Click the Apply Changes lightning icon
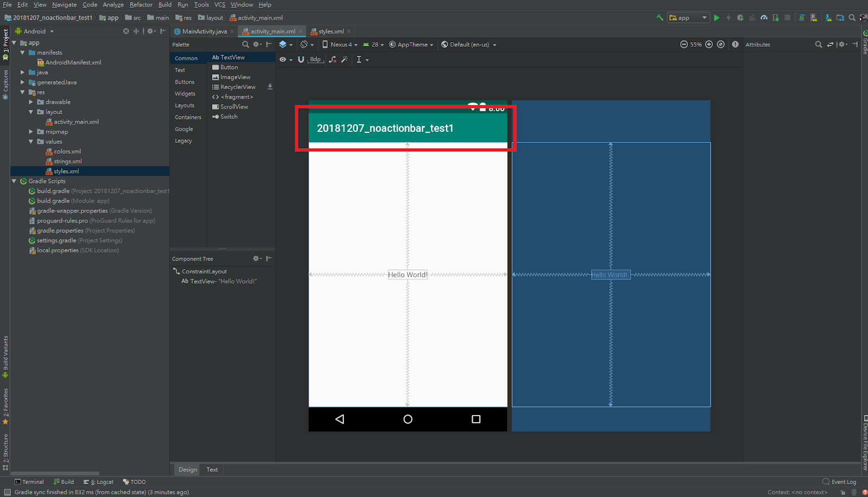868x497 pixels. 729,17
